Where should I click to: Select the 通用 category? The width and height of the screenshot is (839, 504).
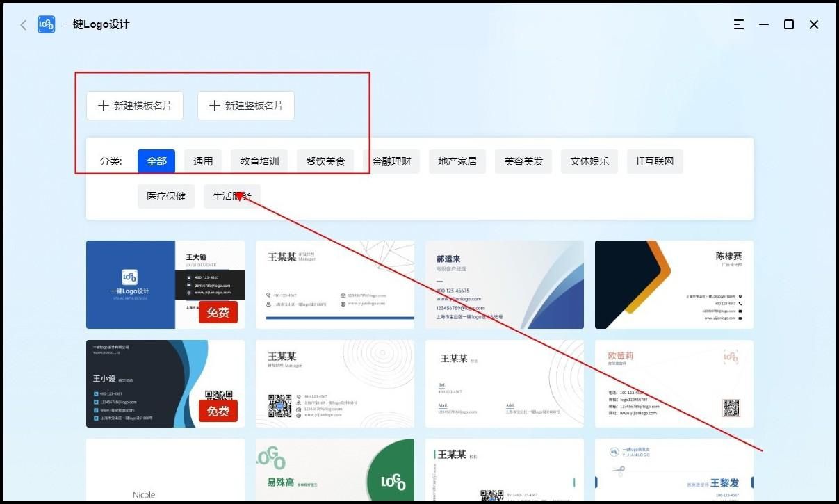pyautogui.click(x=203, y=161)
